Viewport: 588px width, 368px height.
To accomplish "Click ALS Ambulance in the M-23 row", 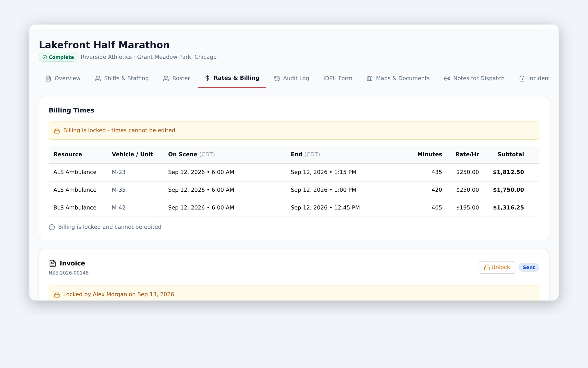I will click(75, 172).
